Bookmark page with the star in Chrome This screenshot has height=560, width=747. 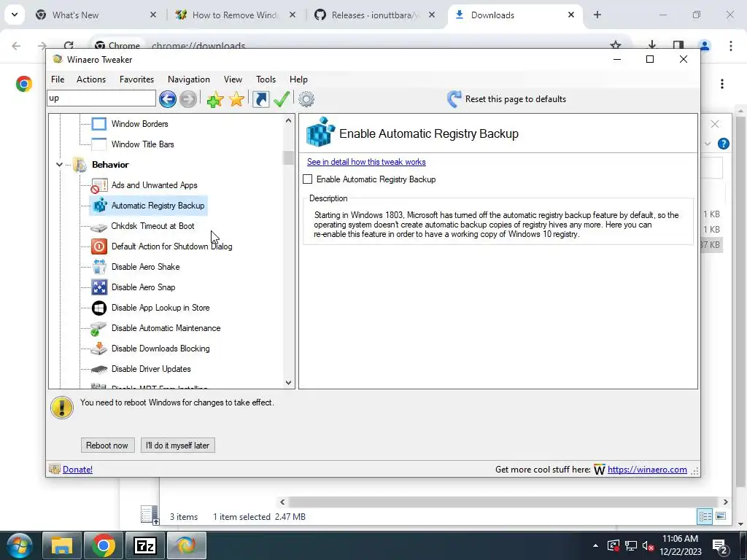click(616, 46)
